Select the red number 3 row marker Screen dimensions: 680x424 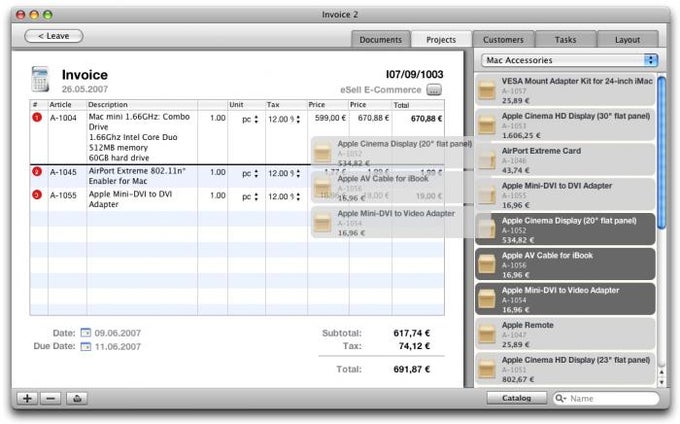(x=37, y=195)
